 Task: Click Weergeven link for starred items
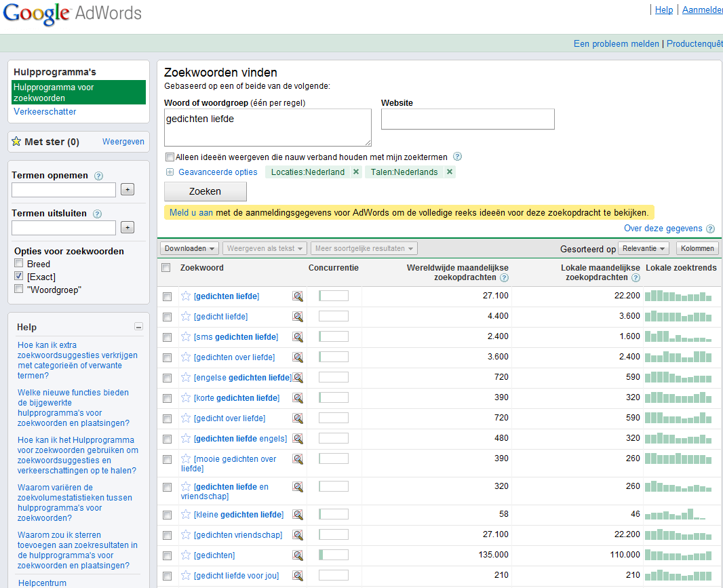click(123, 142)
